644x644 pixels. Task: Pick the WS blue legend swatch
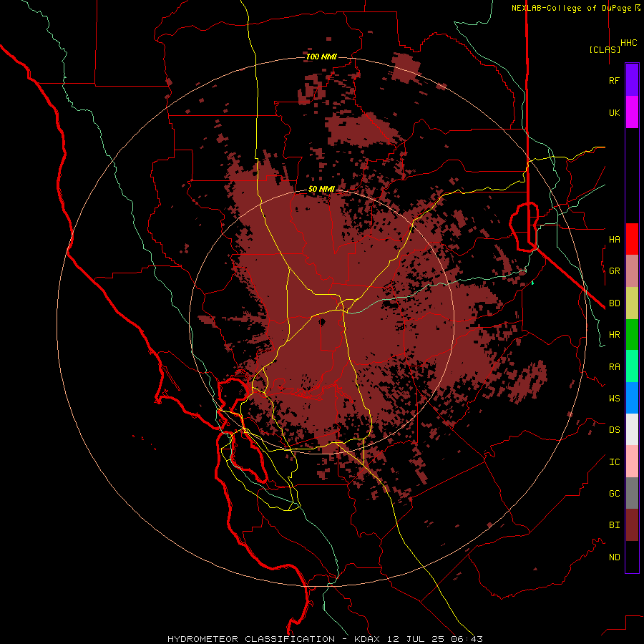click(632, 398)
